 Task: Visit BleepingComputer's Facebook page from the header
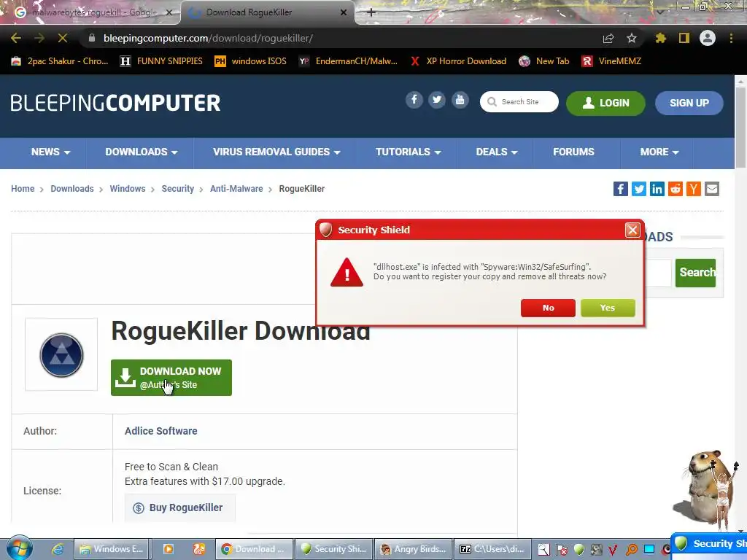(x=414, y=100)
